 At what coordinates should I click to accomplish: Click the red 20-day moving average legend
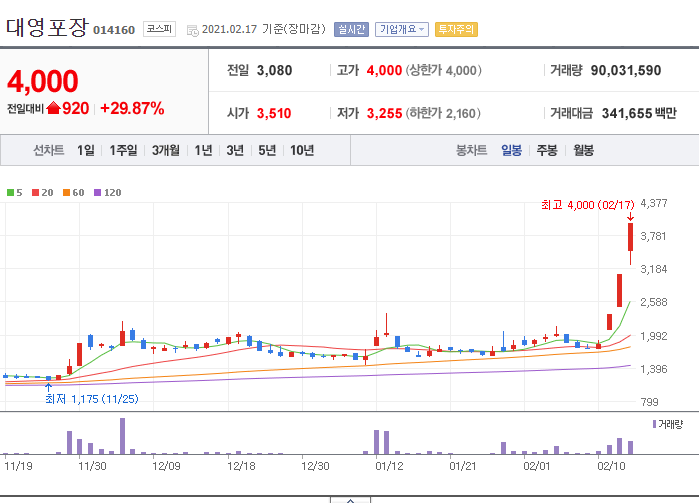(43, 193)
